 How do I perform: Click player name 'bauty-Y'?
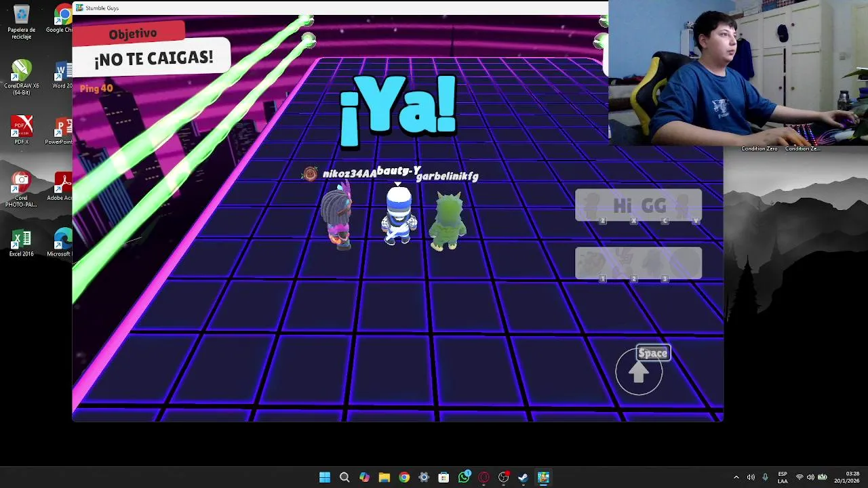[399, 171]
